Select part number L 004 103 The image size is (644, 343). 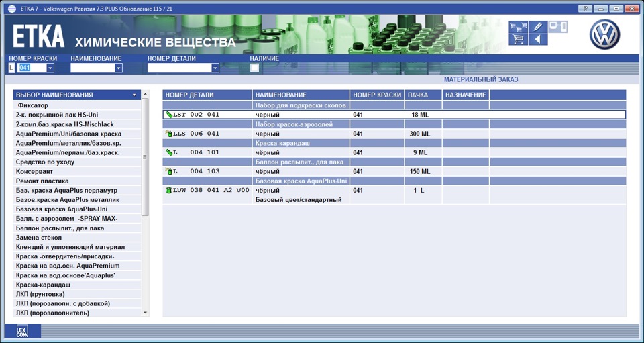click(x=197, y=171)
